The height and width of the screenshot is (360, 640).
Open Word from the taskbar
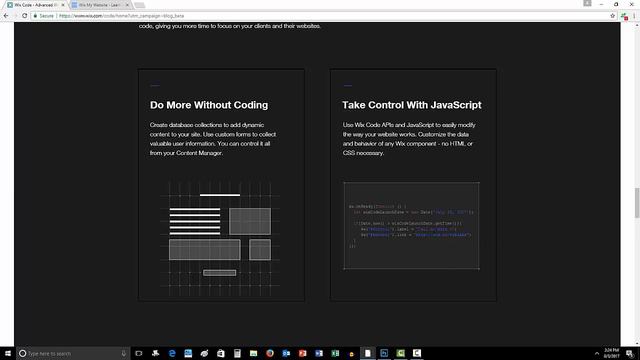(x=319, y=353)
